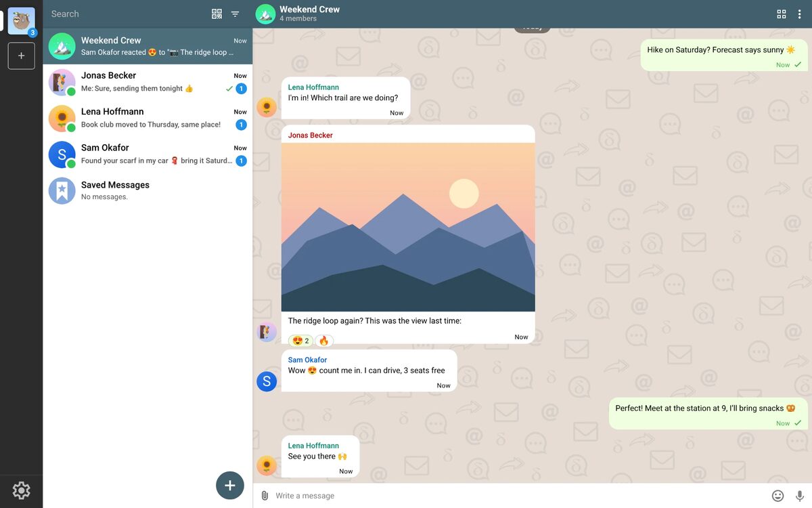Open the mountain sunset photo

[408, 227]
